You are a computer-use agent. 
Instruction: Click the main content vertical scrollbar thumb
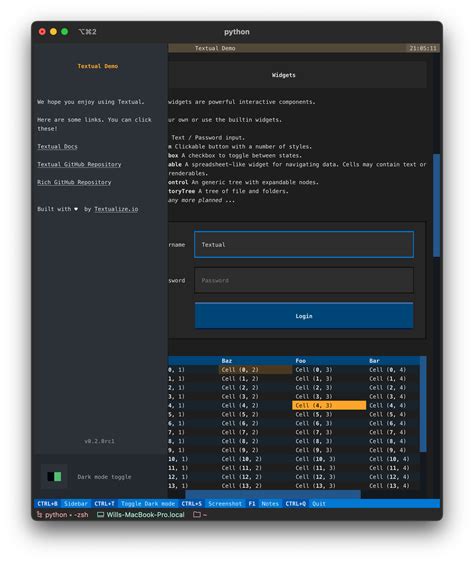(436, 205)
